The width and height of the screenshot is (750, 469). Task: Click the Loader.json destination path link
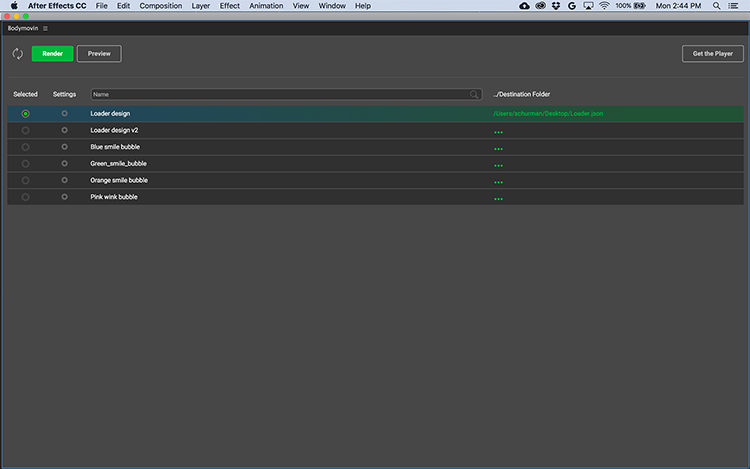pyautogui.click(x=548, y=113)
